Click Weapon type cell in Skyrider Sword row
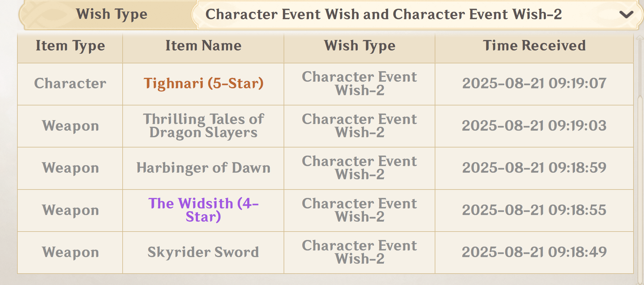644x285 pixels. tap(70, 252)
